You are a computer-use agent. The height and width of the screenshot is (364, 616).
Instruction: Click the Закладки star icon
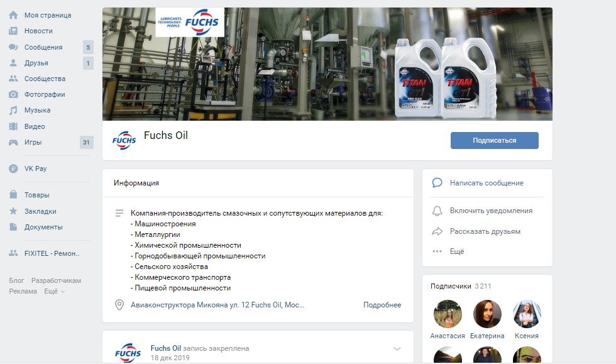[x=13, y=211]
